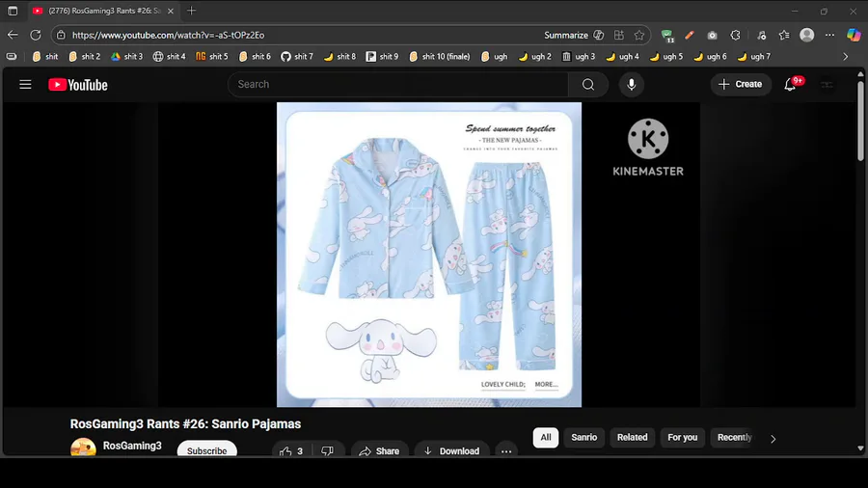Open the YouTube guide hamburger menu
This screenshot has height=488, width=868.
coord(25,85)
